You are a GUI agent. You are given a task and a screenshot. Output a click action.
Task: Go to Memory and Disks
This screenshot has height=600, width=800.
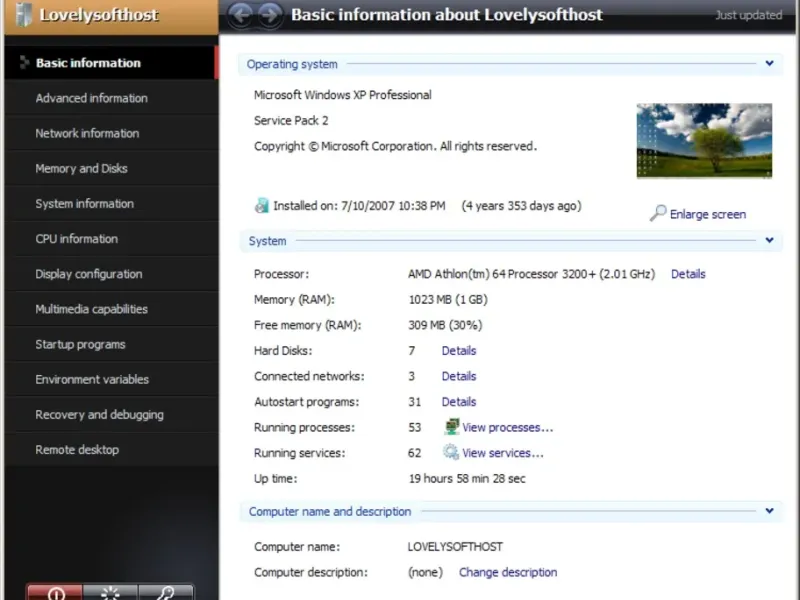click(x=111, y=168)
